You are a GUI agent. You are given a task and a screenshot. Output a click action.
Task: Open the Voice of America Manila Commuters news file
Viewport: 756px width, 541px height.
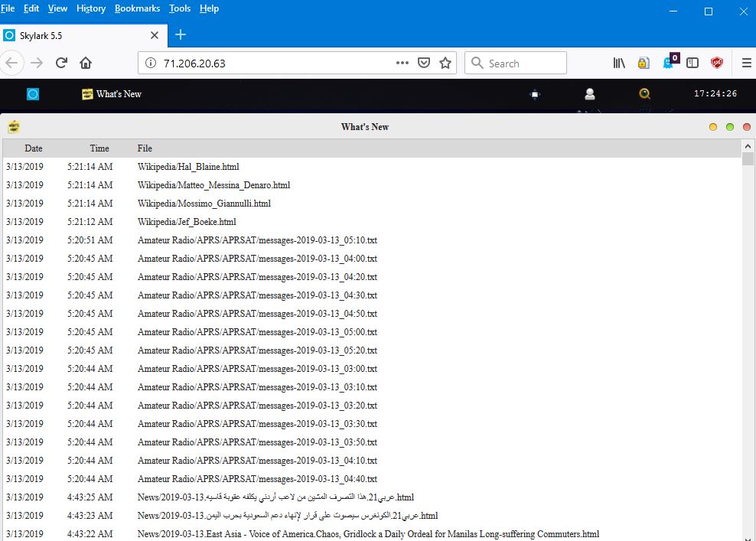[368, 534]
